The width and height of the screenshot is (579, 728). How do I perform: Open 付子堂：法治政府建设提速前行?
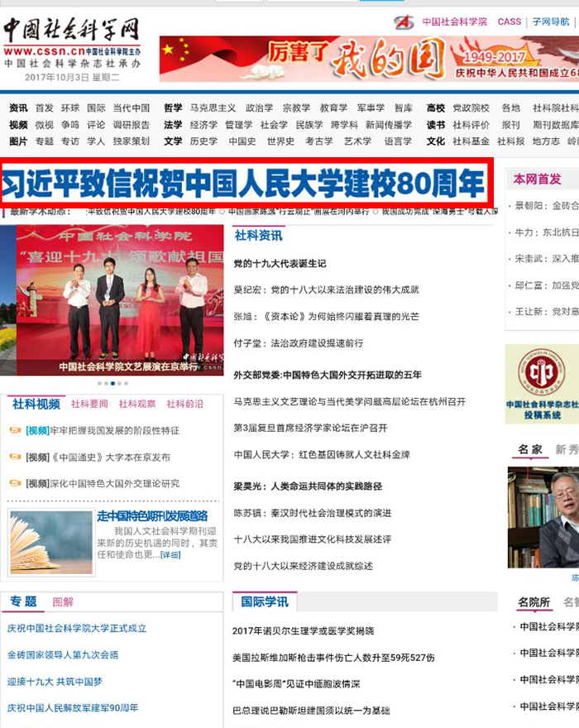[x=299, y=343]
